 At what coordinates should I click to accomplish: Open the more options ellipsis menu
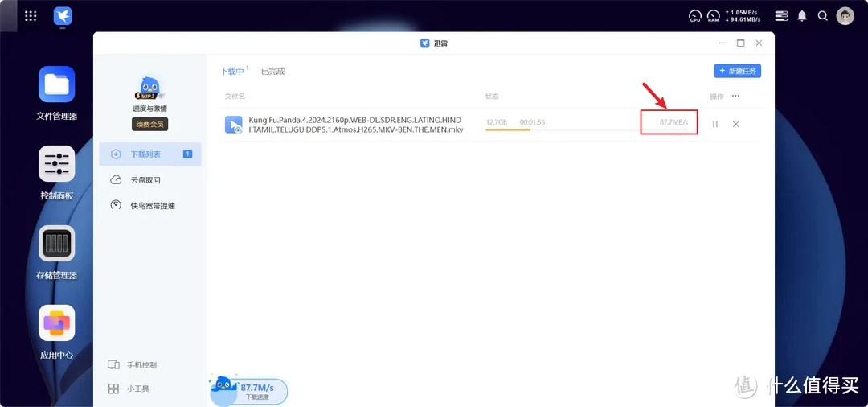735,96
